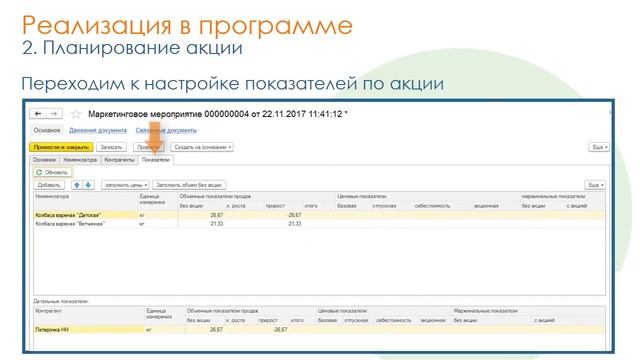Click прирост value -26,67 in the Детская row
This screenshot has width=640, height=360.
(294, 215)
